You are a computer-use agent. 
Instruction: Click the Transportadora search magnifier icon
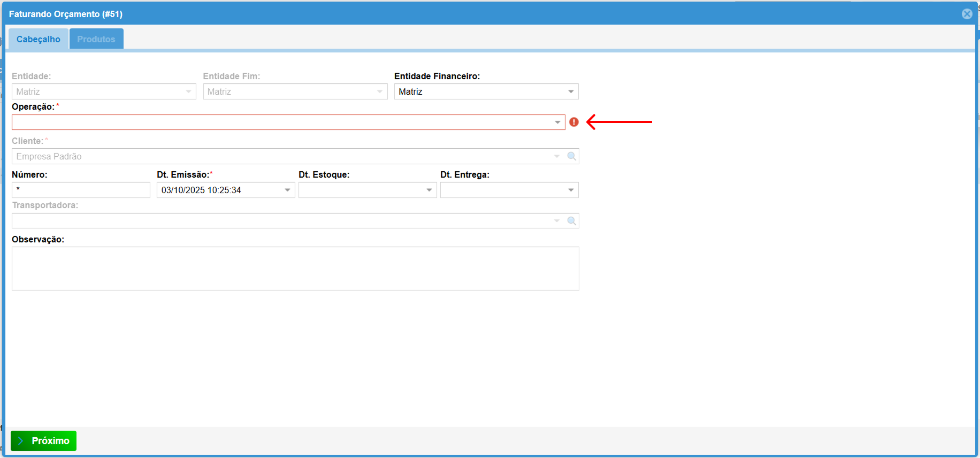click(572, 221)
